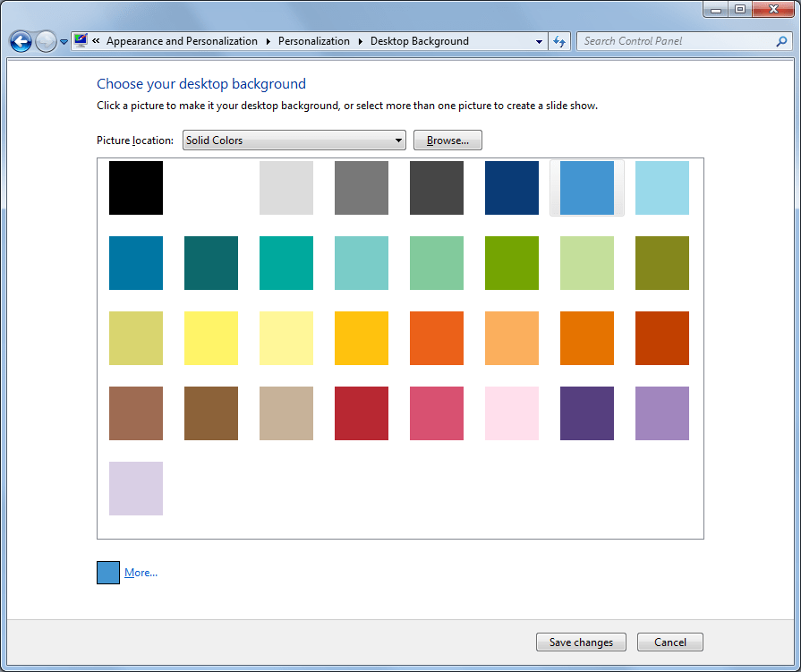The width and height of the screenshot is (801, 672).
Task: Select the highlighted medium blue swatch
Action: click(x=586, y=188)
